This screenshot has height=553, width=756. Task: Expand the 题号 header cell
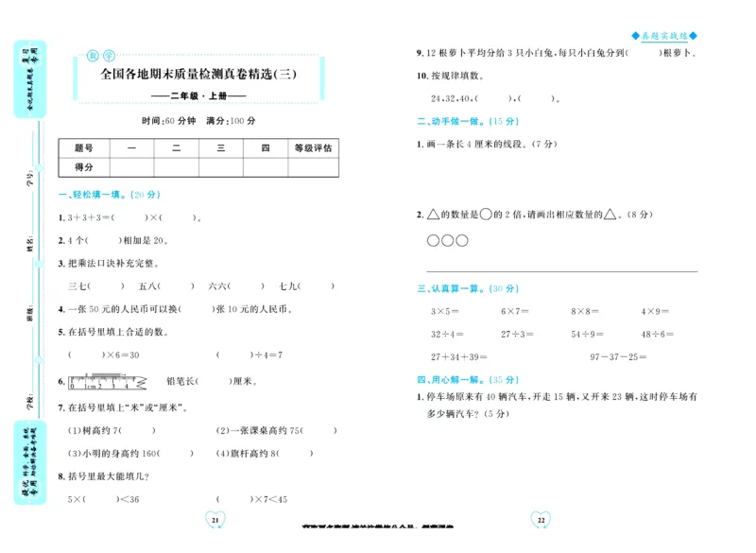point(86,147)
